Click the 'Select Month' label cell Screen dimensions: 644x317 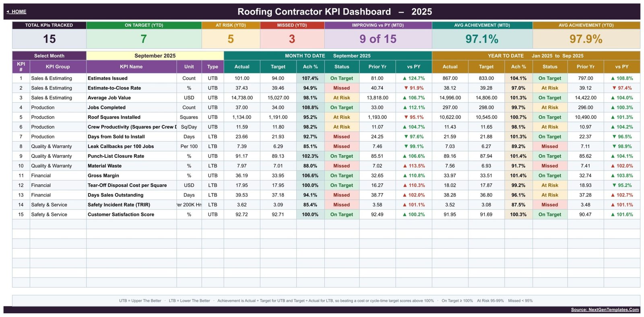(x=49, y=56)
